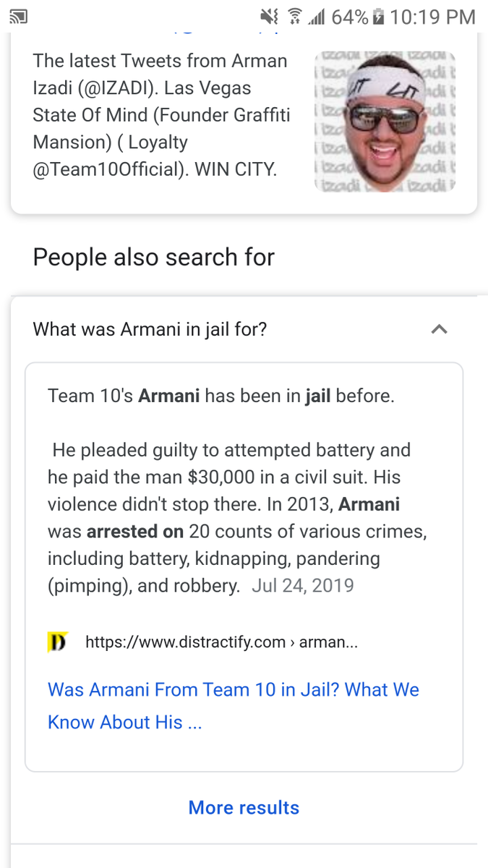Viewport: 488px width, 868px height.
Task: Tap the cast icon in status bar
Action: (x=20, y=16)
